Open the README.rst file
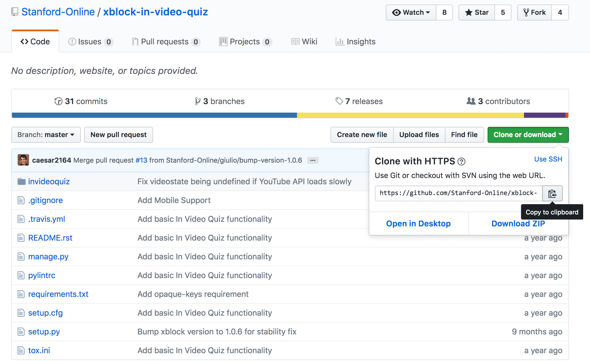Image resolution: width=590 pixels, height=364 pixels. 50,238
